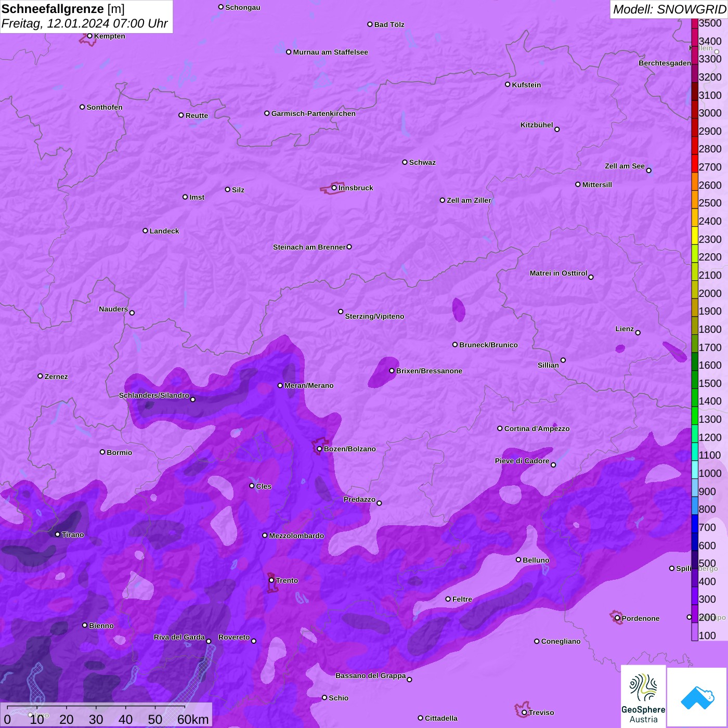Click the Sonthofen label
The image size is (728, 728).
[105, 107]
